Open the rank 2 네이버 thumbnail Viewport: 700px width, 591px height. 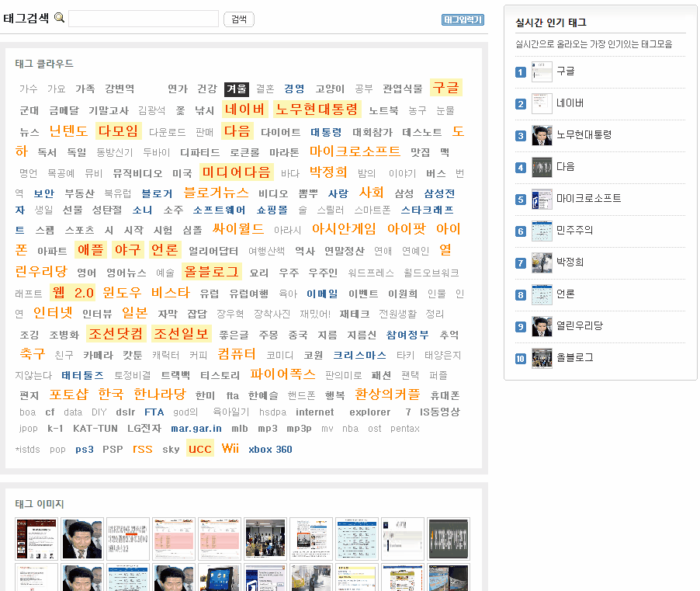[x=542, y=103]
